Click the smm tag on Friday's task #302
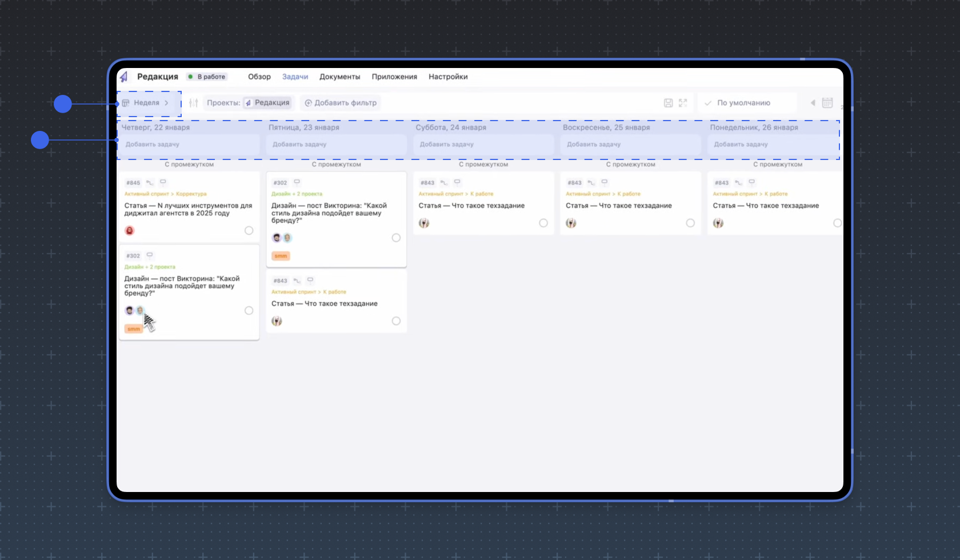 coord(281,256)
